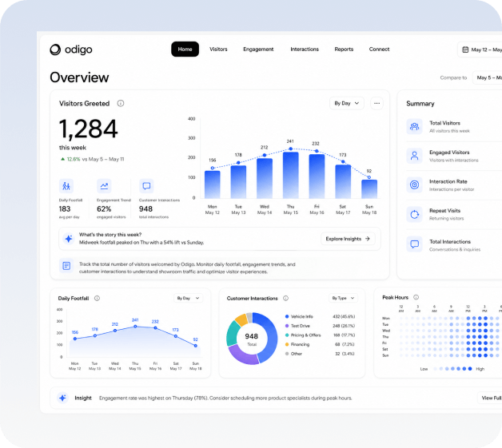Select the Reports tab
Image resolution: width=502 pixels, height=448 pixels.
coord(344,50)
